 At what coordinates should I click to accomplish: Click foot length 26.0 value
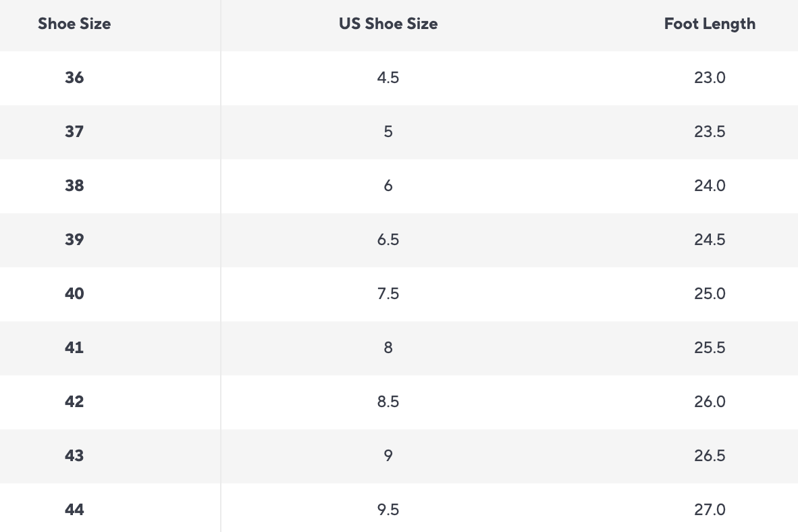click(710, 402)
